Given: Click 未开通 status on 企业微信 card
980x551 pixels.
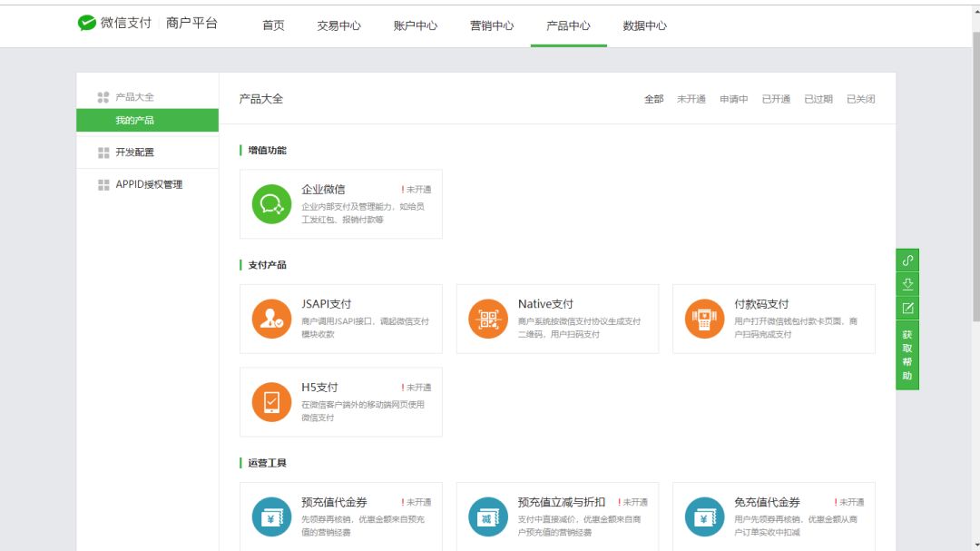Looking at the screenshot, I should point(416,190).
